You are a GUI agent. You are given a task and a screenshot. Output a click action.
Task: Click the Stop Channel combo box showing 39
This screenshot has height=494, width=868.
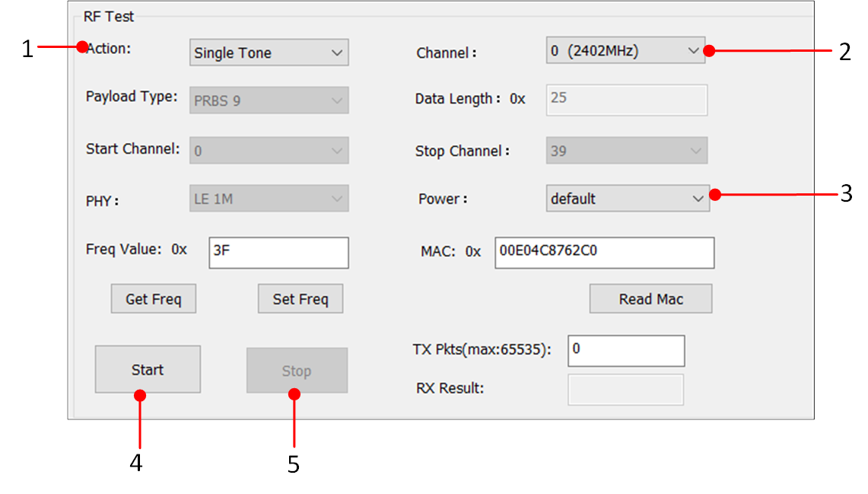click(626, 151)
